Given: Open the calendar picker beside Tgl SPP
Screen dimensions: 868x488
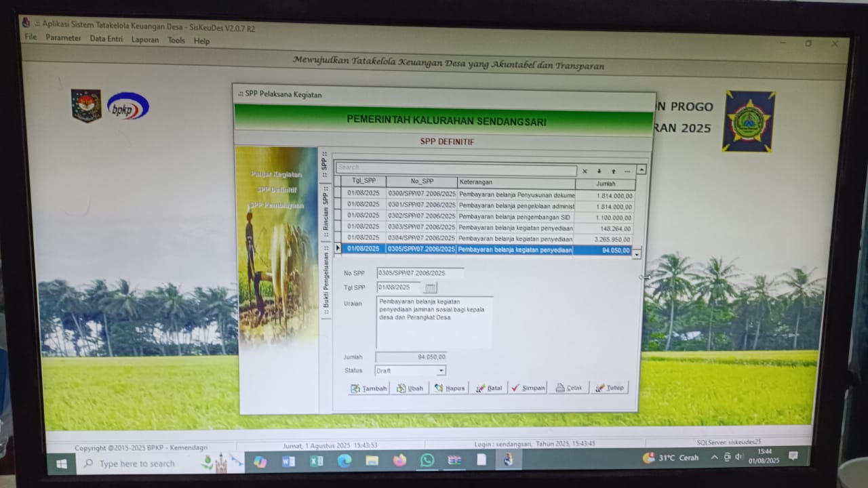Looking at the screenshot, I should point(431,288).
